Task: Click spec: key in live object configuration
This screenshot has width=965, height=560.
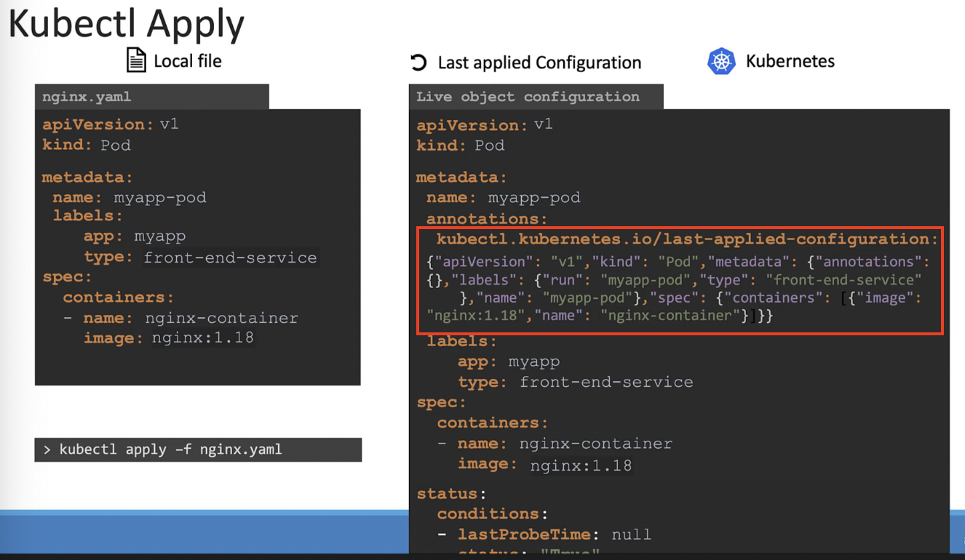Action: (x=442, y=403)
